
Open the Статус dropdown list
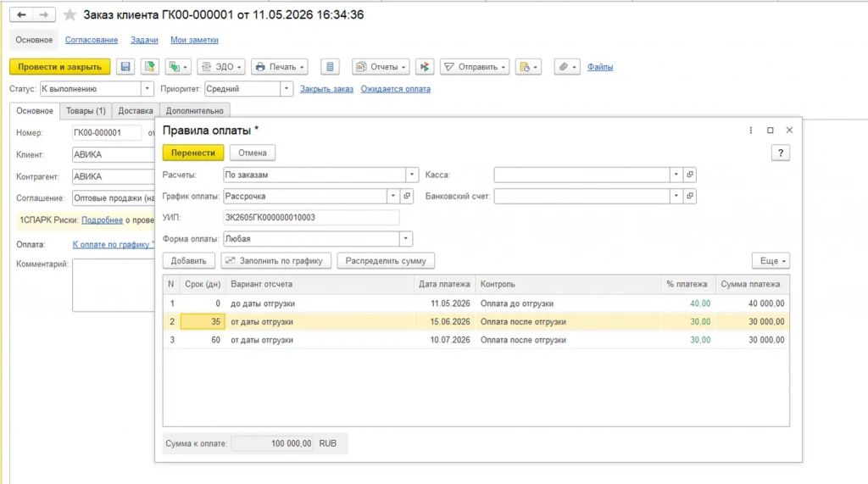coord(147,89)
